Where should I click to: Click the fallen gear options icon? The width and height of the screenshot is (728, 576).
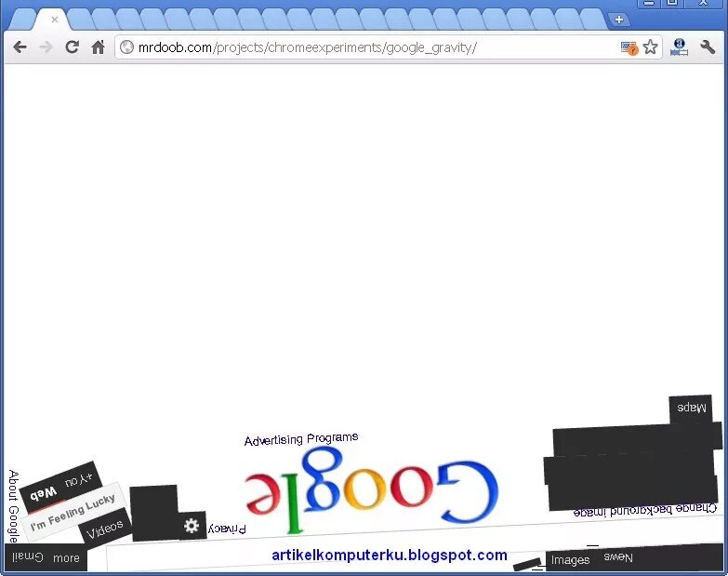192,526
